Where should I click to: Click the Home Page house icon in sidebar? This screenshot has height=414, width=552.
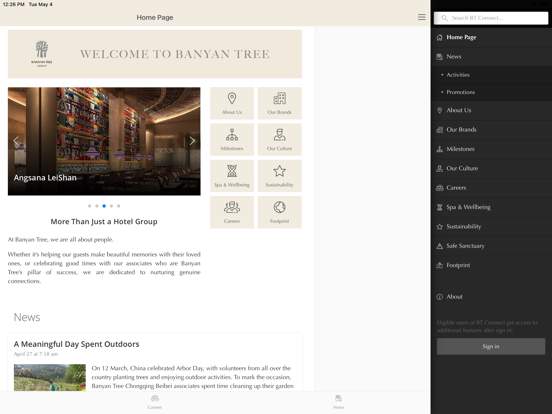439,38
